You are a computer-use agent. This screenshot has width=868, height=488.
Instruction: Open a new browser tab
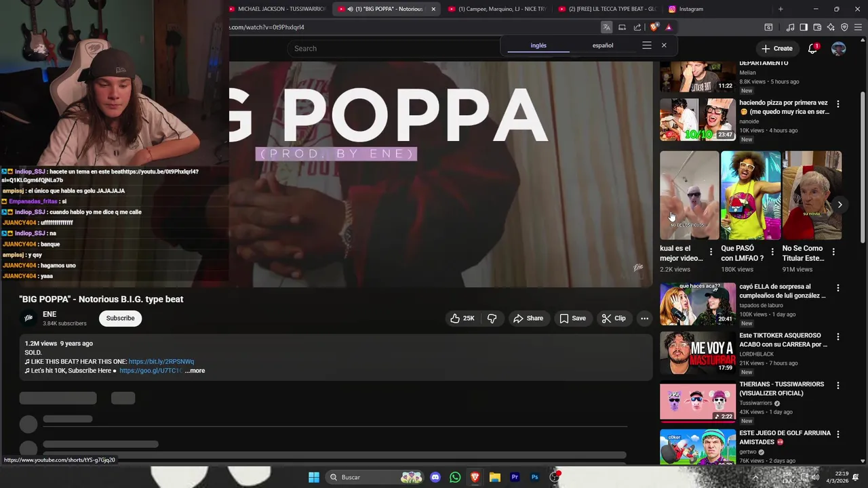(x=781, y=9)
